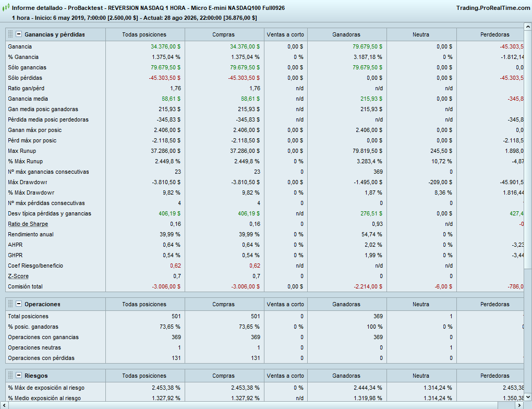The height and width of the screenshot is (409, 532).
Task: Collapse the Operaciones section
Action: 19,304
